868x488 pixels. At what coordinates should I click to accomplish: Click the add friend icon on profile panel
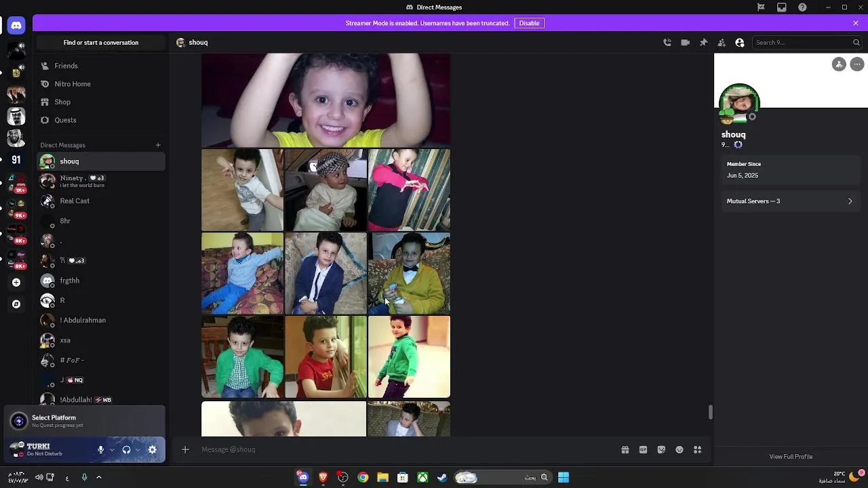(x=840, y=64)
